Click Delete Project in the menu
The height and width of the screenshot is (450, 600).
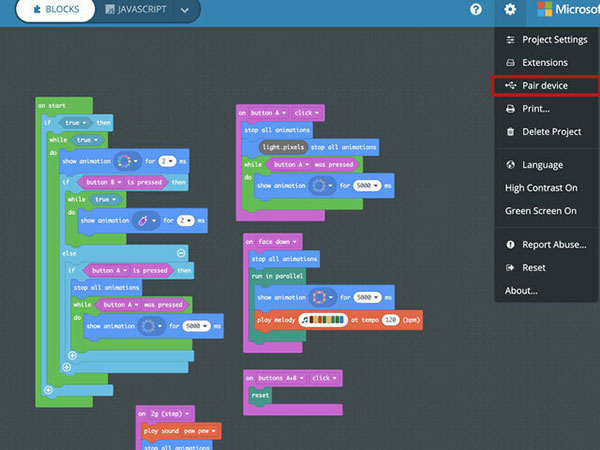(551, 131)
